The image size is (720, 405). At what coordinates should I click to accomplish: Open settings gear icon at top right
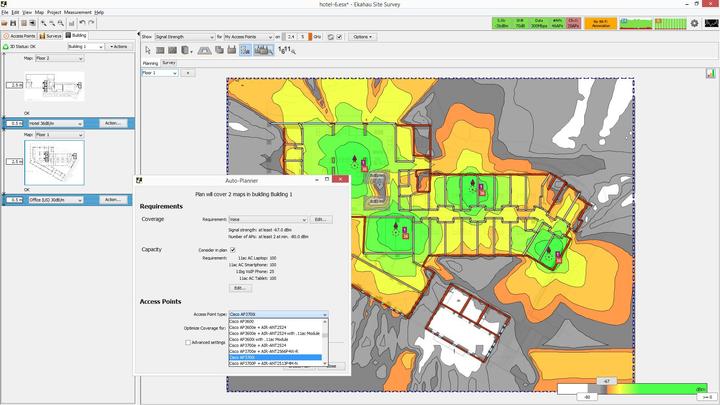pos(694,23)
